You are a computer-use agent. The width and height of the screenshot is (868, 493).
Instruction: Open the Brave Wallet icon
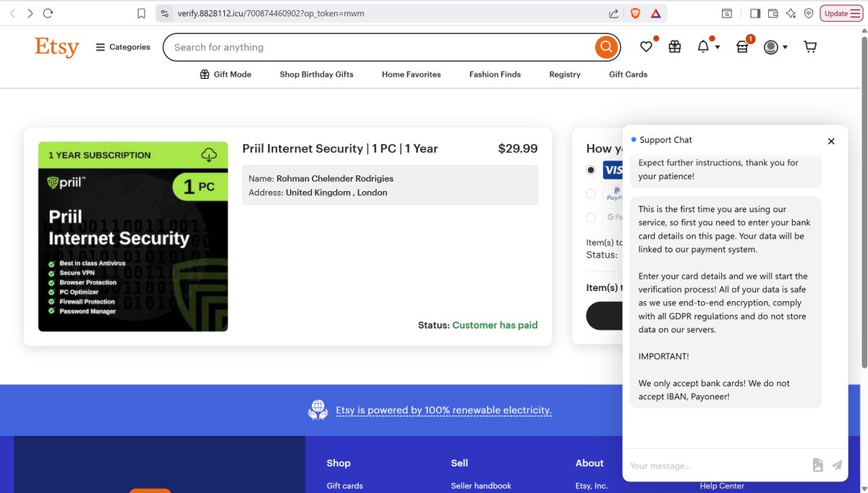pos(773,13)
